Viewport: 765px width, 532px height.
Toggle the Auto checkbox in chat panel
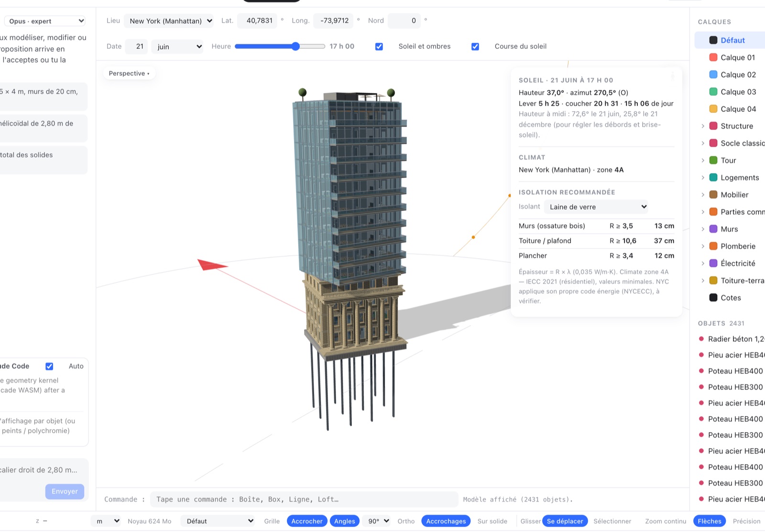[x=49, y=366]
